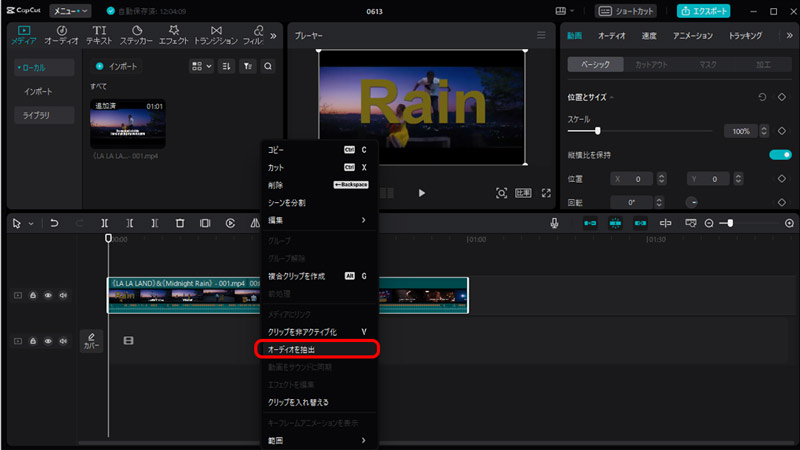Open the エフェクト effects panel
Viewport: 800px width, 450px height.
click(173, 35)
